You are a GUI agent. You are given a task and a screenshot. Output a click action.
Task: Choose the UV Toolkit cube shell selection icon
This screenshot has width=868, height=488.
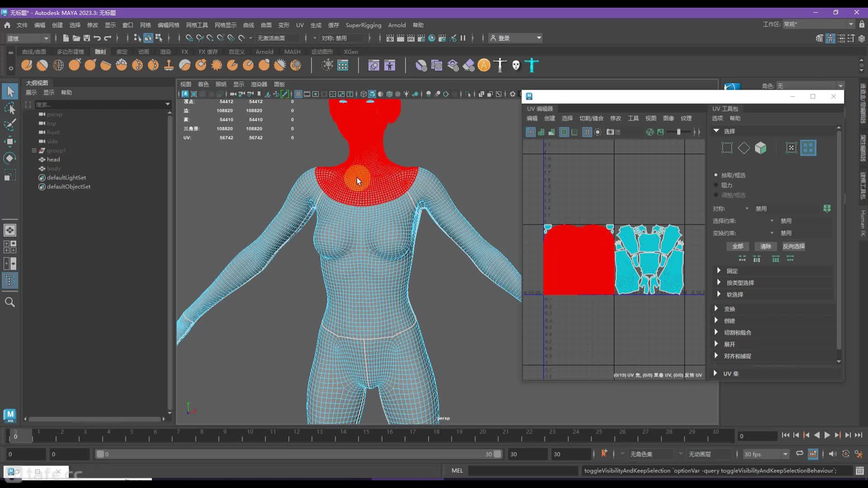pyautogui.click(x=761, y=148)
